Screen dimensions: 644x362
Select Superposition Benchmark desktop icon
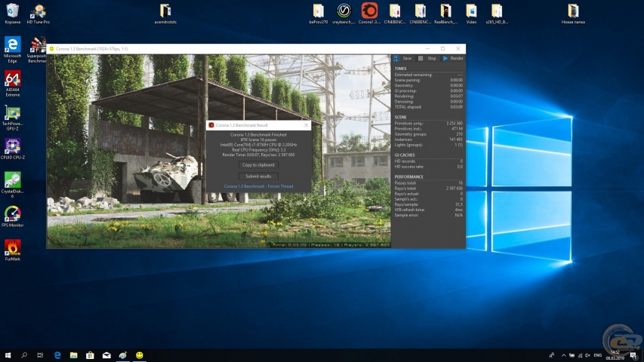pyautogui.click(x=38, y=50)
